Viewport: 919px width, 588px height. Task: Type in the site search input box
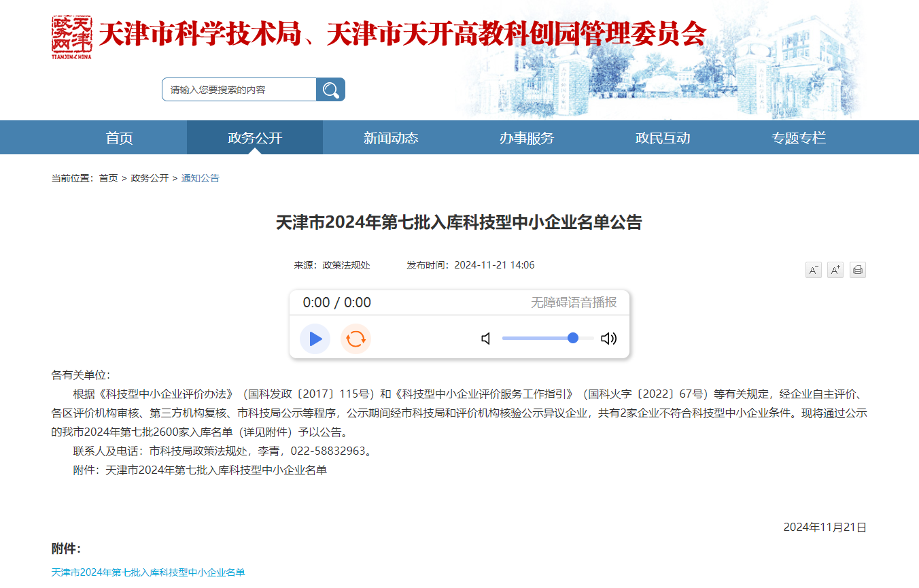(x=239, y=90)
